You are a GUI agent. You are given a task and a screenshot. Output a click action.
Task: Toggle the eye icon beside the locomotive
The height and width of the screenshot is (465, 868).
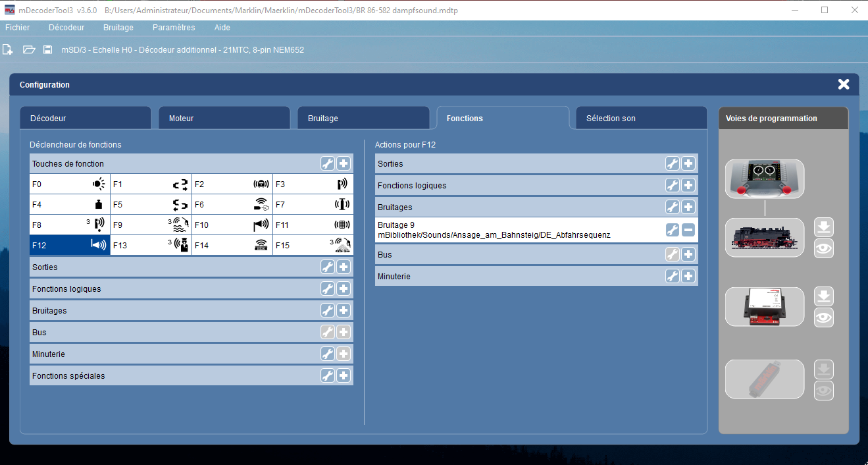pos(824,248)
